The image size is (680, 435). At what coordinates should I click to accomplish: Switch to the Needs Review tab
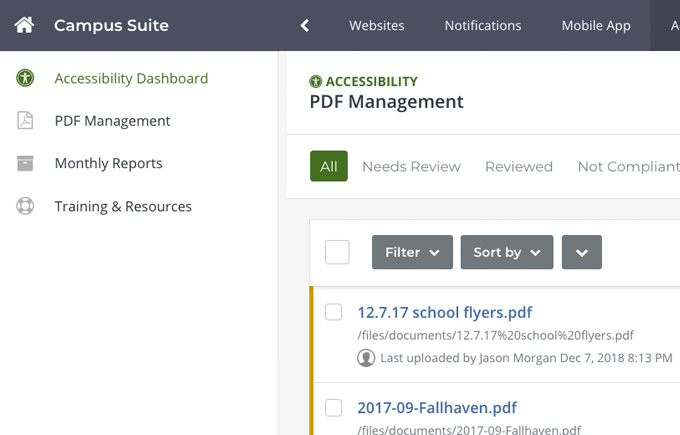pos(411,167)
